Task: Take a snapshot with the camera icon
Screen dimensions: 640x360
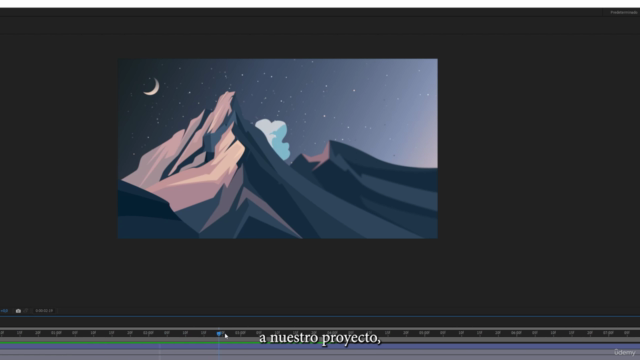Action: point(18,311)
